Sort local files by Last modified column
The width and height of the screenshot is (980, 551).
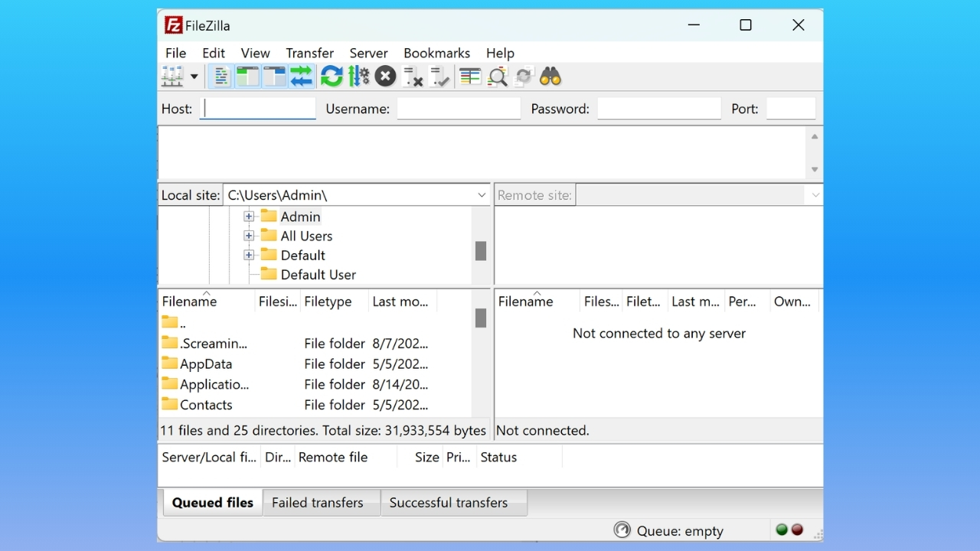[x=402, y=302]
